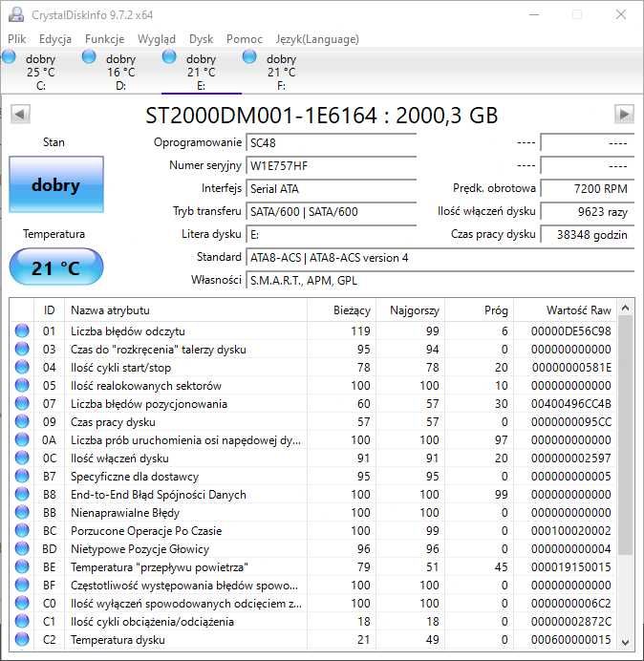Select raw value 000019150015

point(570,566)
